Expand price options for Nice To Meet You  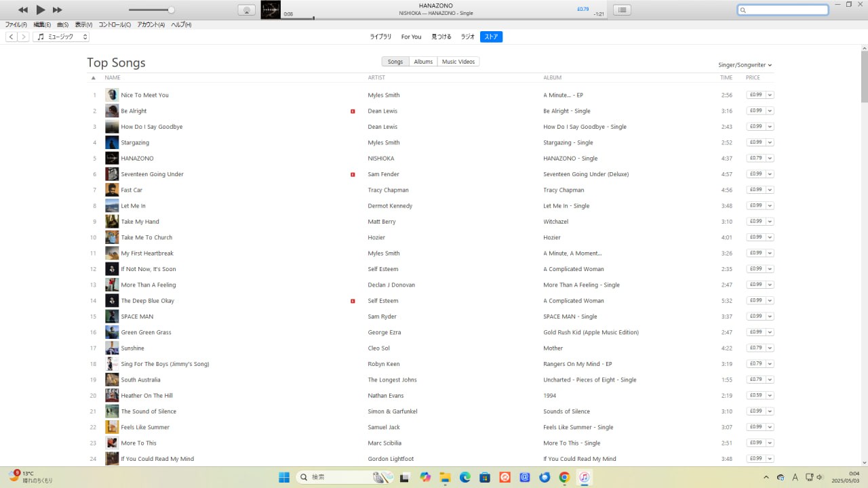click(x=770, y=95)
